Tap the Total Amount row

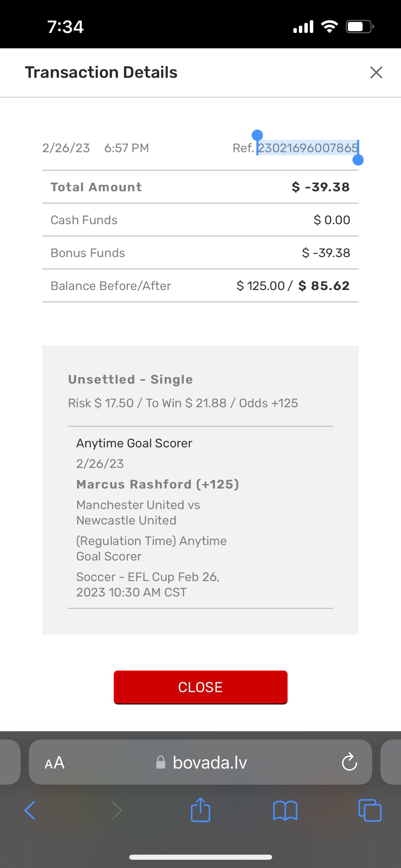tap(200, 187)
